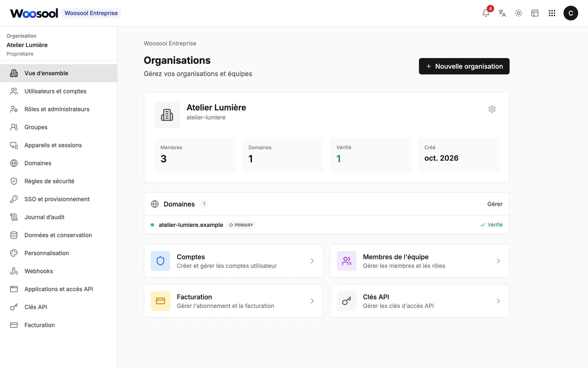This screenshot has height=368, width=588.
Task: Click the shield icon on Comptes card
Action: 160,261
